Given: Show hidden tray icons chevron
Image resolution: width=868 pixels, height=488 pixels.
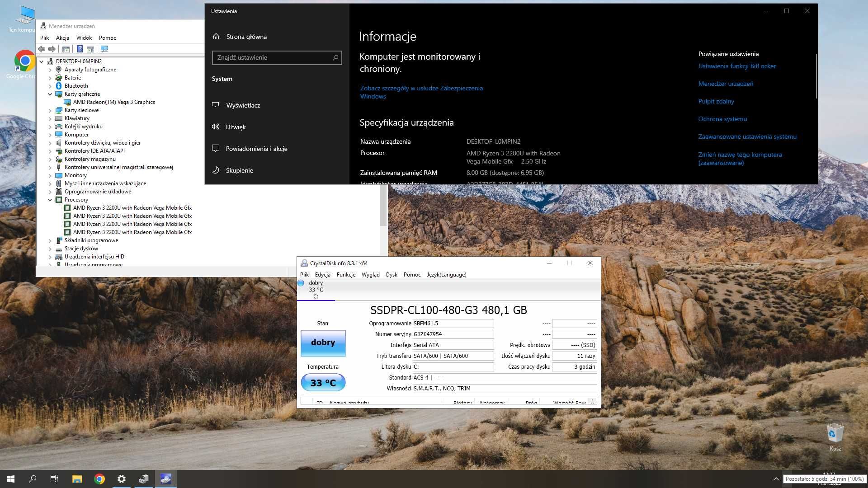Looking at the screenshot, I should tap(776, 479).
